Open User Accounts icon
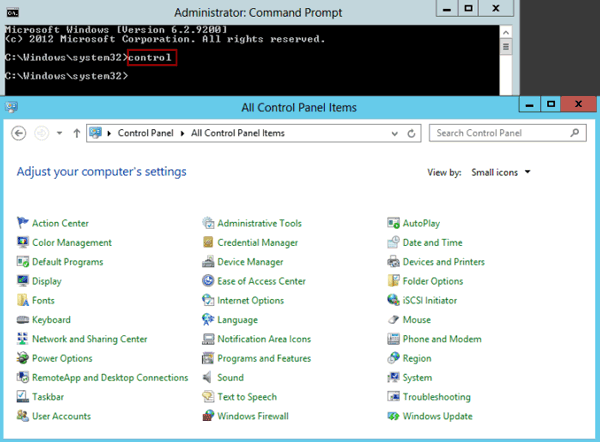 click(x=23, y=416)
